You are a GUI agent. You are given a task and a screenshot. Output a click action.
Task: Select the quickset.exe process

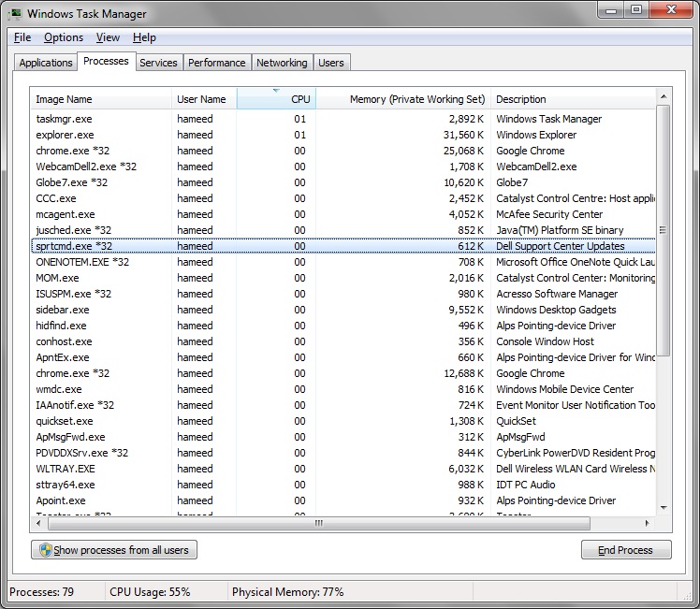click(343, 421)
